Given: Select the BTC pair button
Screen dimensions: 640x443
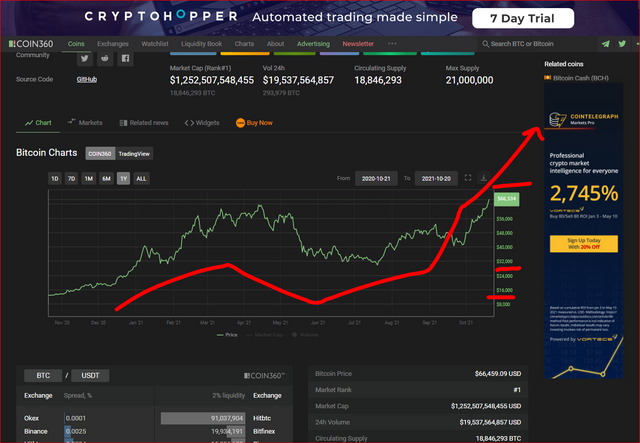Looking at the screenshot, I should point(43,375).
